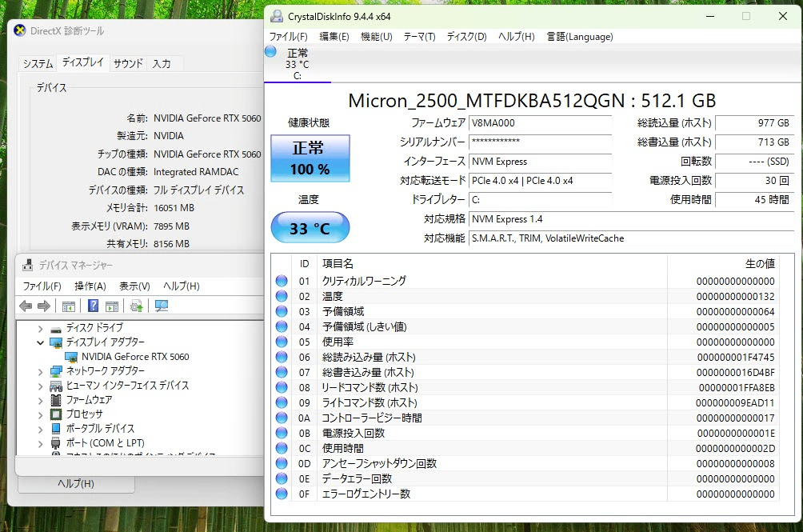Click the blue status dot for 電源投入回数 row 0B

tap(282, 433)
